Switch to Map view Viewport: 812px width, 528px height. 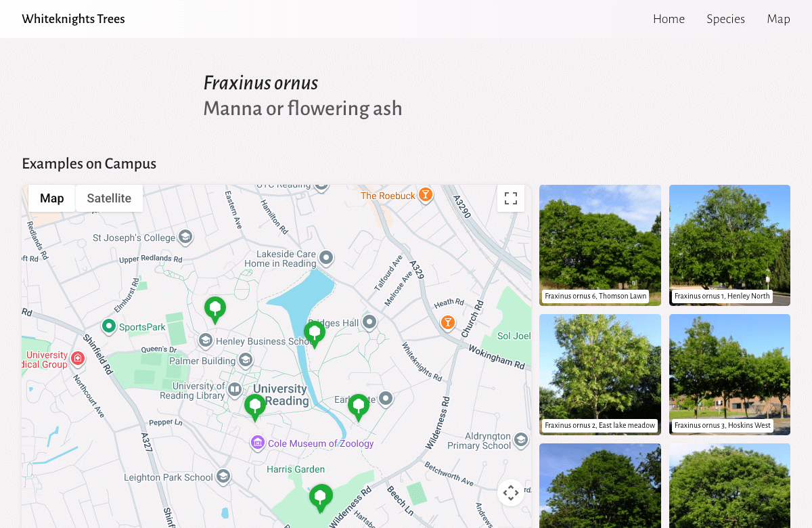[51, 198]
